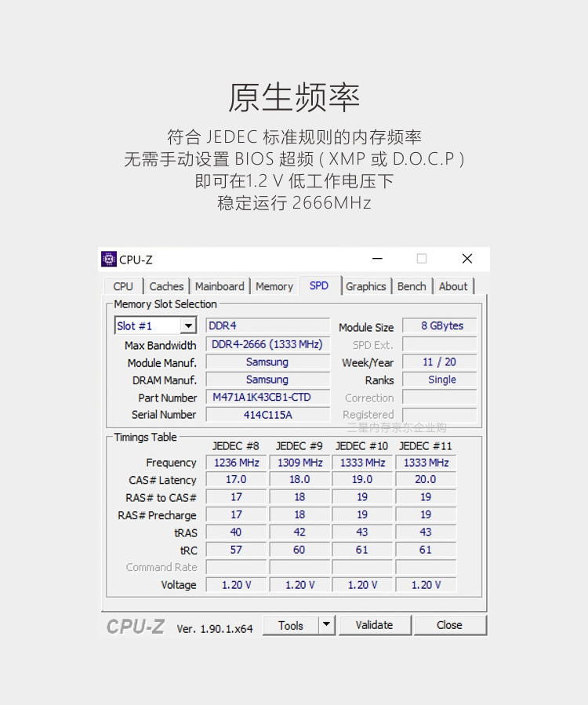The width and height of the screenshot is (588, 705).
Task: Click the Module Size 8 GBytes field
Action: 439,326
